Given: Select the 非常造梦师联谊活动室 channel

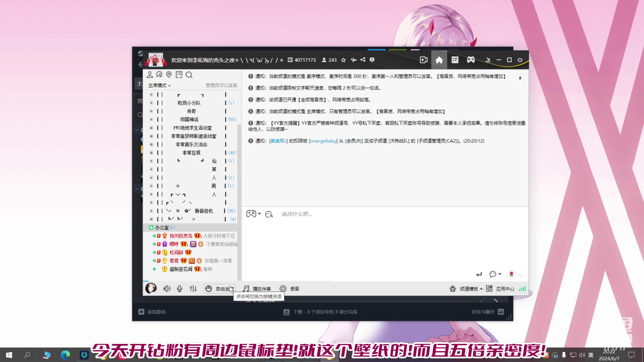Looking at the screenshot, I should pyautogui.click(x=194, y=136).
